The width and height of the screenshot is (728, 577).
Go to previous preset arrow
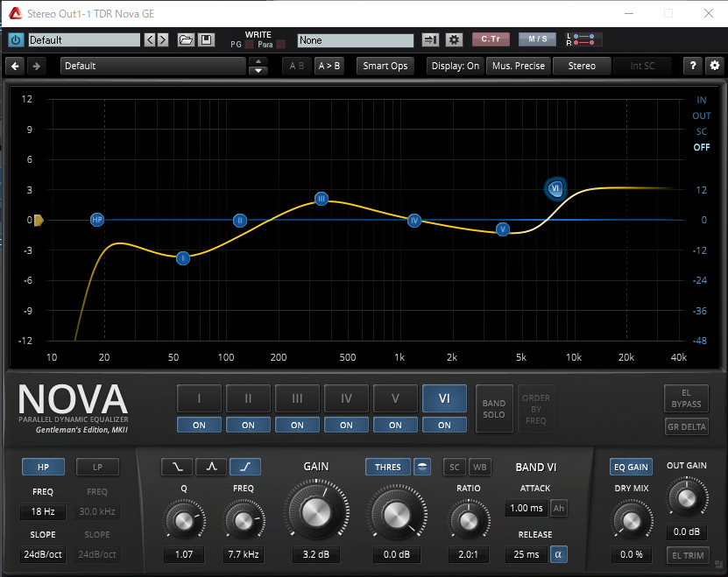point(150,40)
